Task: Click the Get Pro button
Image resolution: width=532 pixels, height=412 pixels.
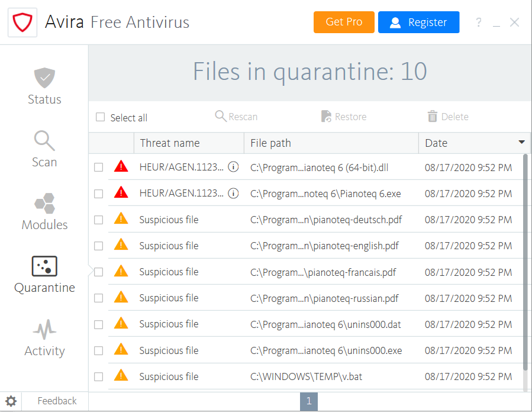Action: point(344,22)
